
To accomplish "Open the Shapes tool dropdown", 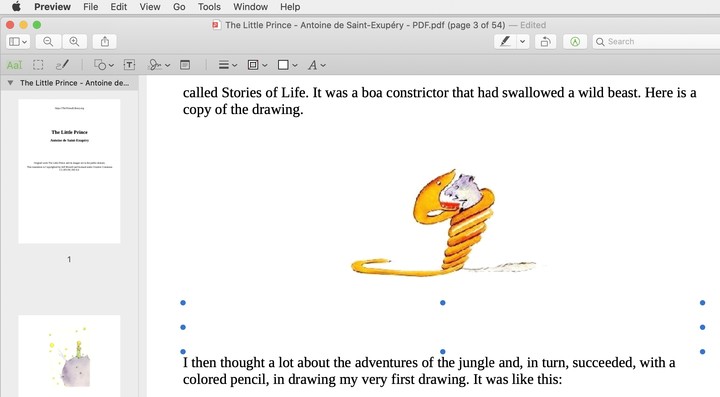I will point(104,65).
